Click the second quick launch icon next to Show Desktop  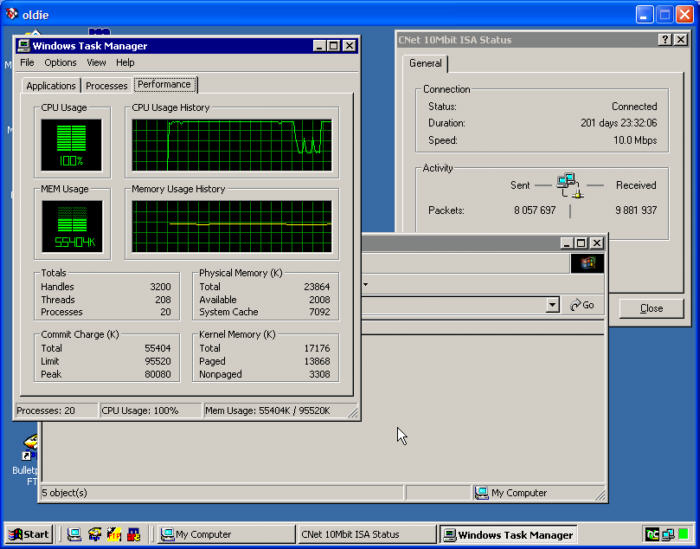click(94, 534)
